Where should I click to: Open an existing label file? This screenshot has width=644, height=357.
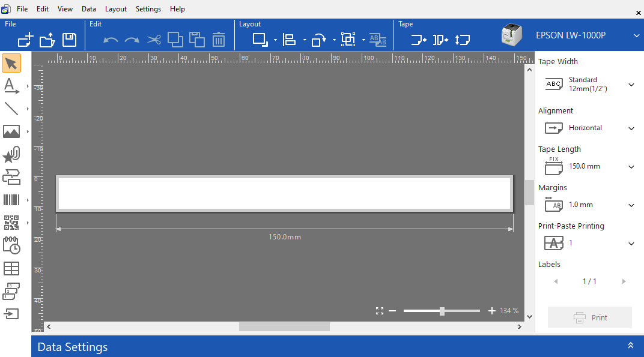click(47, 40)
